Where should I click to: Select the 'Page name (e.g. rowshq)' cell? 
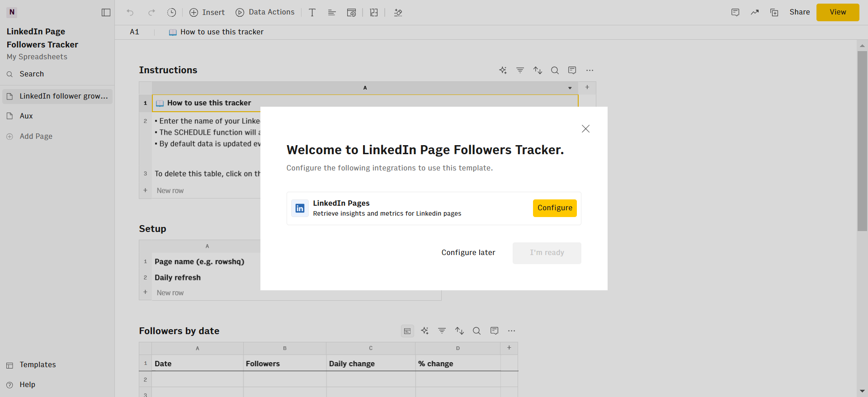coord(206,262)
